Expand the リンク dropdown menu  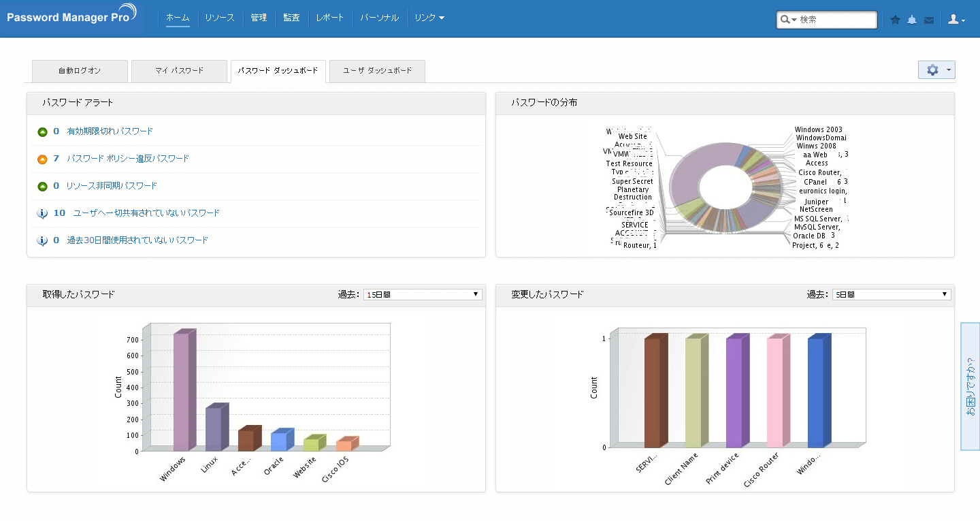pos(429,18)
